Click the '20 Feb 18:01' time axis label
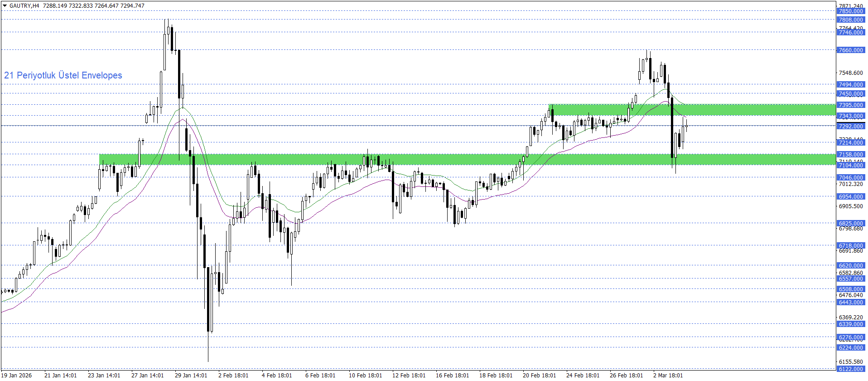 coord(540,375)
